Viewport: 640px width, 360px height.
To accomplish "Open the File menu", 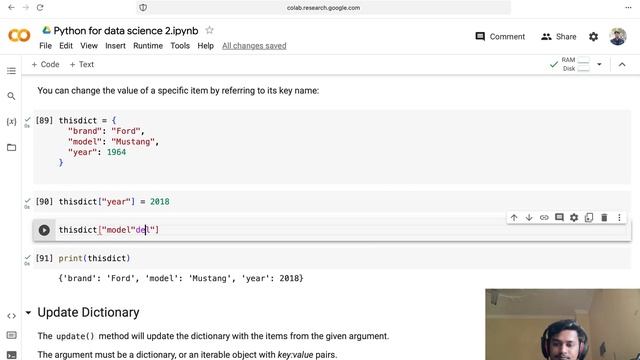I will point(45,46).
